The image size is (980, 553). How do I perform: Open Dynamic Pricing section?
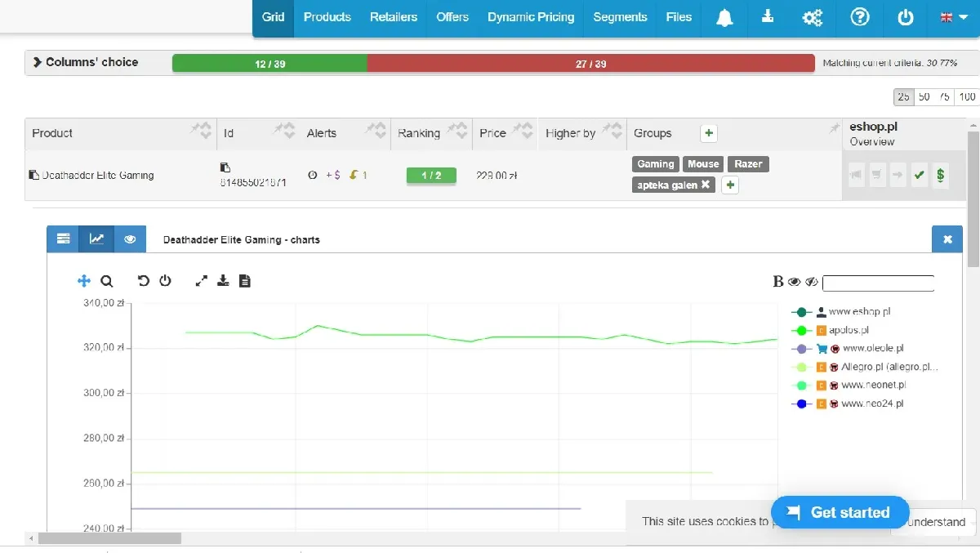[x=531, y=17]
